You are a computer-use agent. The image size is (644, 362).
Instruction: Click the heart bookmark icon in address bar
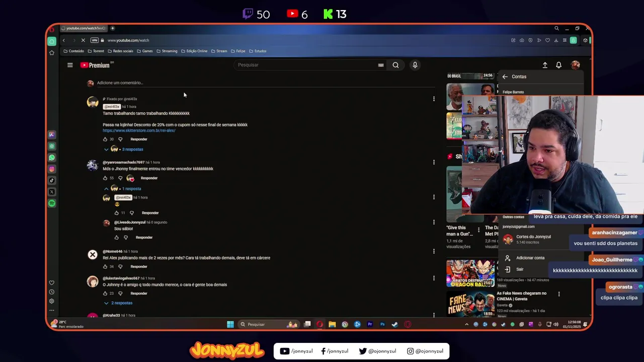[x=547, y=40]
